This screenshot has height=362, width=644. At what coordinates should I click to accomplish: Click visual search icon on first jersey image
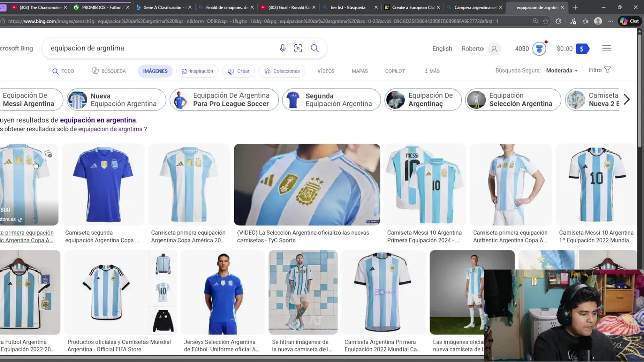pyautogui.click(x=48, y=154)
